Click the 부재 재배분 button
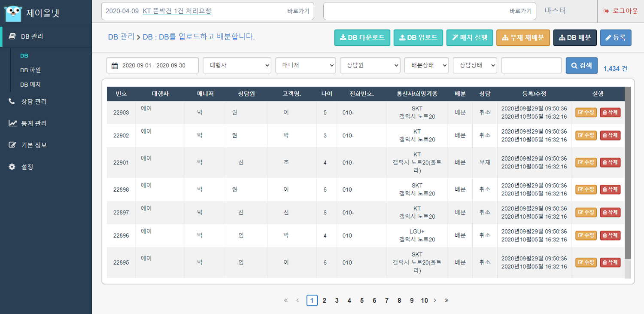This screenshot has width=644, height=314. click(x=523, y=38)
